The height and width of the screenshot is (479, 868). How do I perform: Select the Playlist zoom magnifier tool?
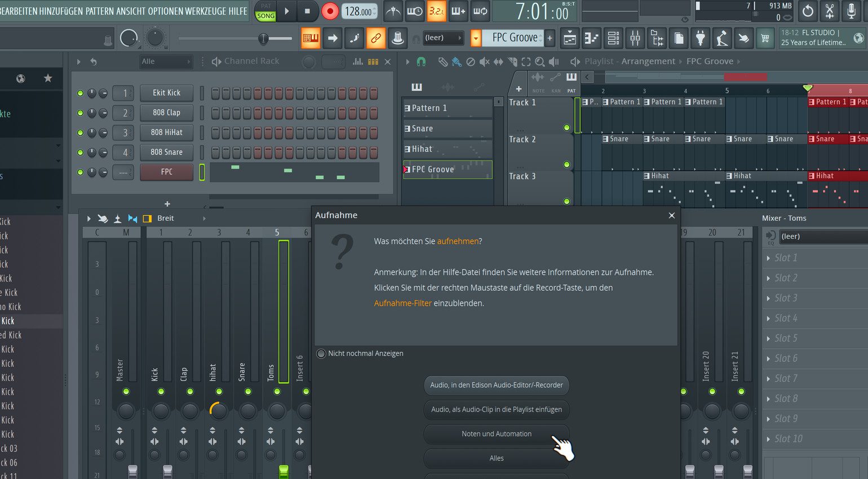coord(539,61)
